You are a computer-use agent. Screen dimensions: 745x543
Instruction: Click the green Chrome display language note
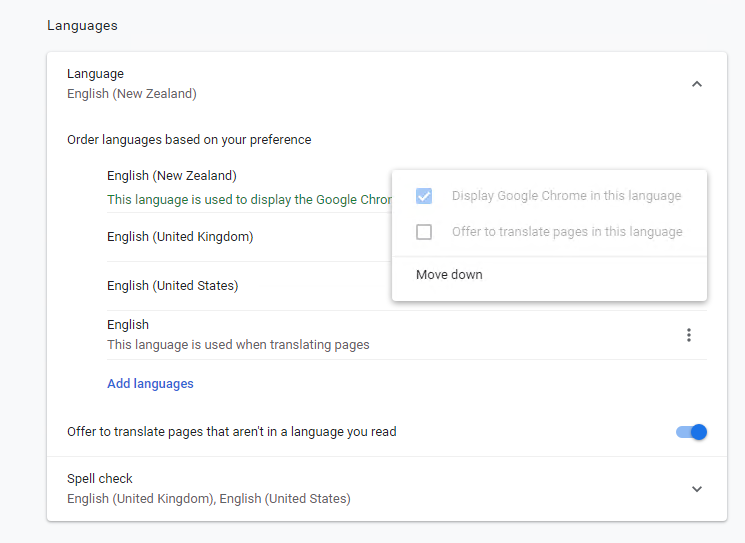tap(249, 200)
